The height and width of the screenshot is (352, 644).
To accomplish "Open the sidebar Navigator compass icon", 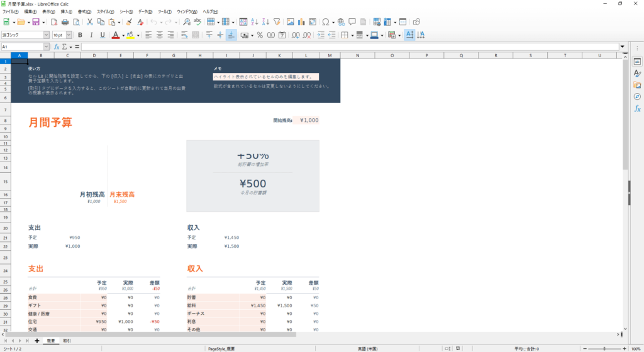I will pos(637,97).
